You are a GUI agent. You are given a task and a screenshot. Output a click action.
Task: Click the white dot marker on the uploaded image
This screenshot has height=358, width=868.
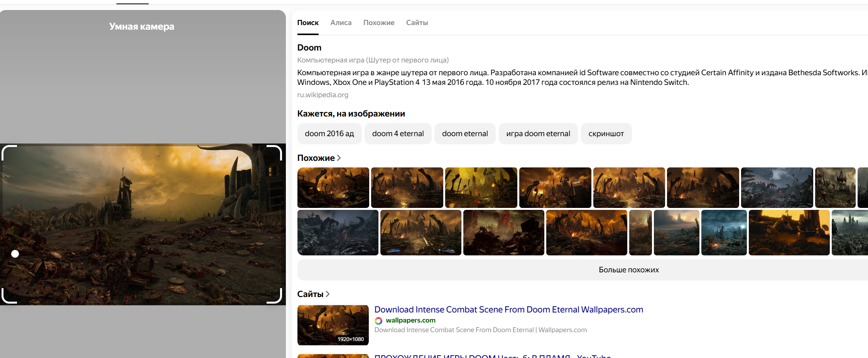tap(15, 254)
